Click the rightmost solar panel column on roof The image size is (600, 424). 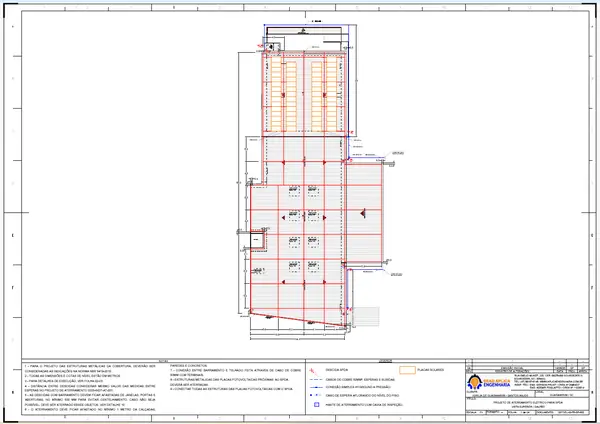[x=331, y=94]
